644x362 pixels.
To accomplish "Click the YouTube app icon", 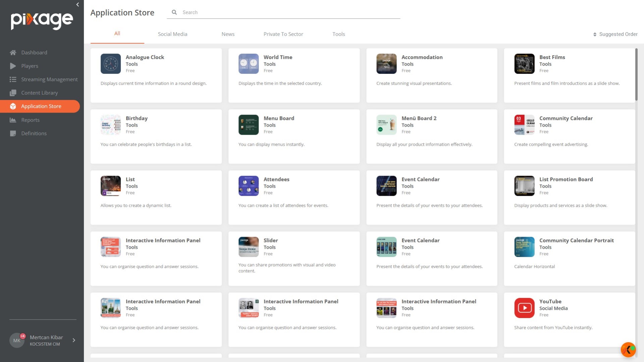I will [524, 308].
